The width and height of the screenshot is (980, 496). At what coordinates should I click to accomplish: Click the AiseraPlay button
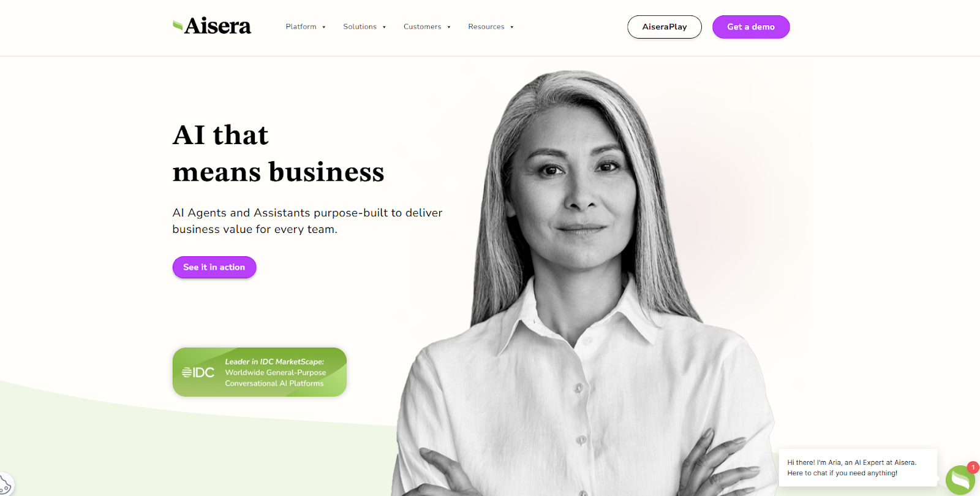click(665, 27)
